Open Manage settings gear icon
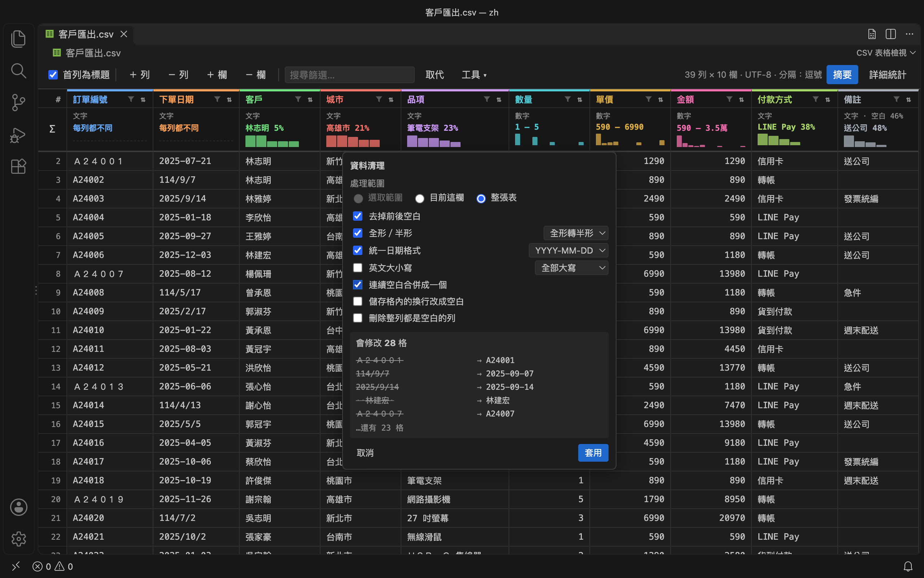The image size is (924, 578). pyautogui.click(x=18, y=539)
